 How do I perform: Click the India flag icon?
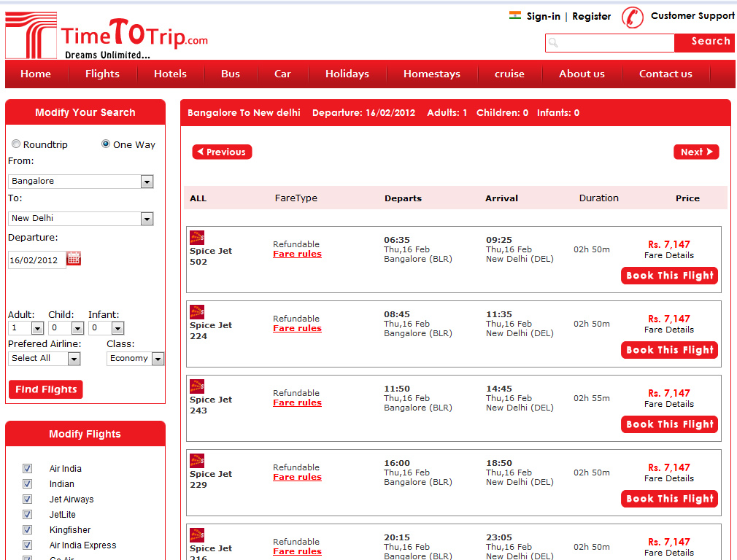tap(515, 15)
